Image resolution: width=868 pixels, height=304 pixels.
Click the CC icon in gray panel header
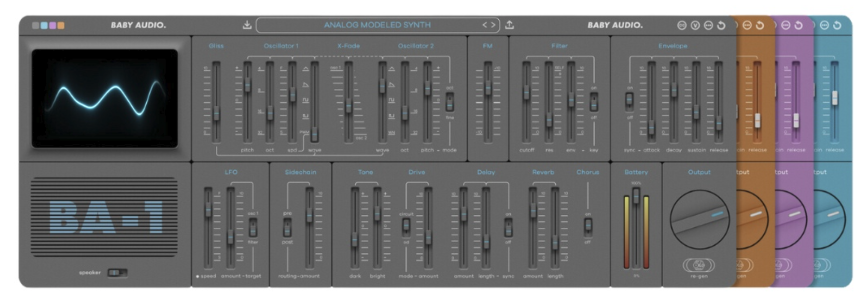[x=682, y=25]
